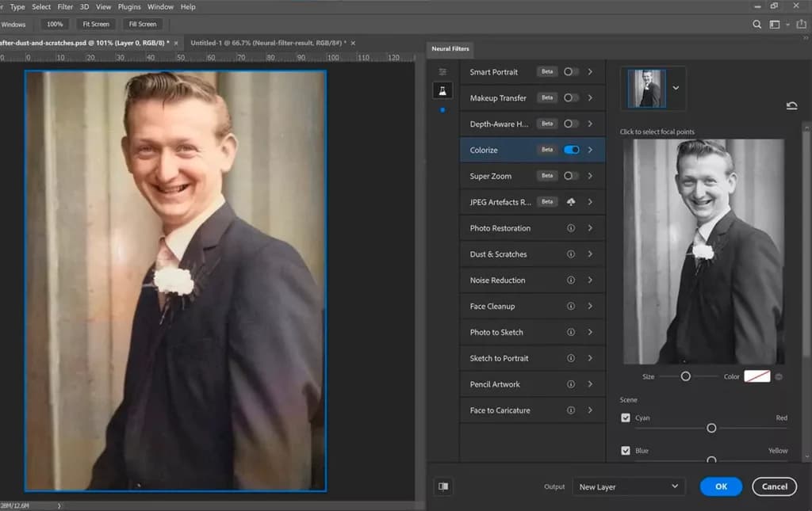Image resolution: width=812 pixels, height=511 pixels.
Task: Click info icon for Photo to Sketch
Action: [x=571, y=332]
